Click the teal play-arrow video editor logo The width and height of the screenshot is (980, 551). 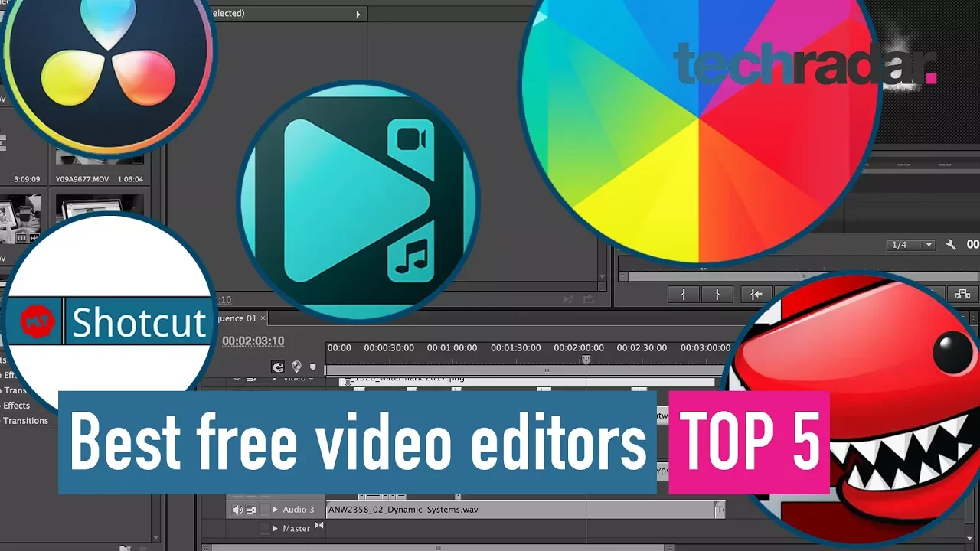[x=358, y=201]
